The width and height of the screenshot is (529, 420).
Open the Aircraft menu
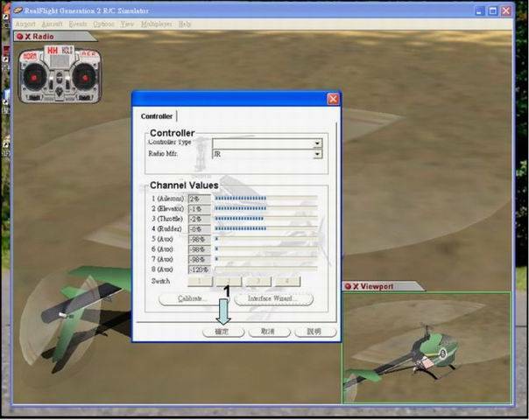52,24
